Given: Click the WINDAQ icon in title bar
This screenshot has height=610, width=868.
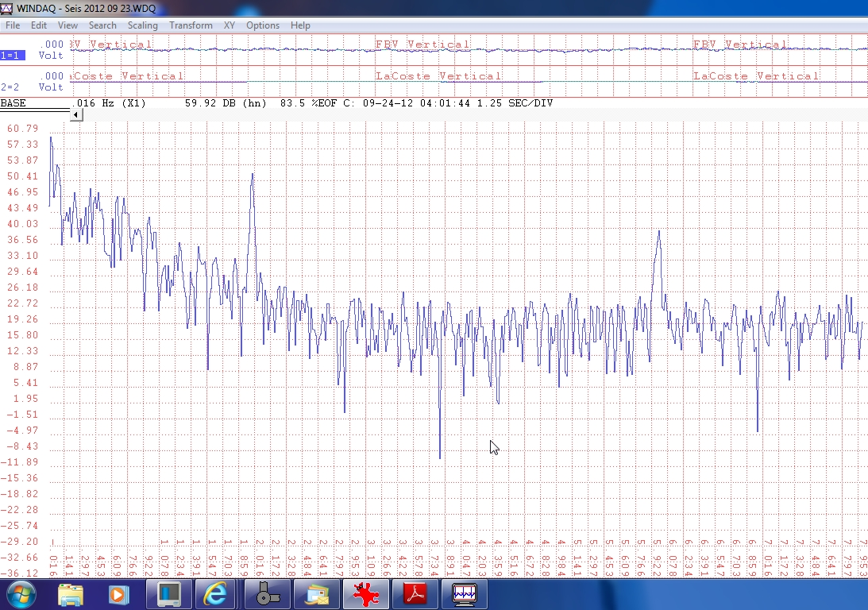Looking at the screenshot, I should click(6, 8).
